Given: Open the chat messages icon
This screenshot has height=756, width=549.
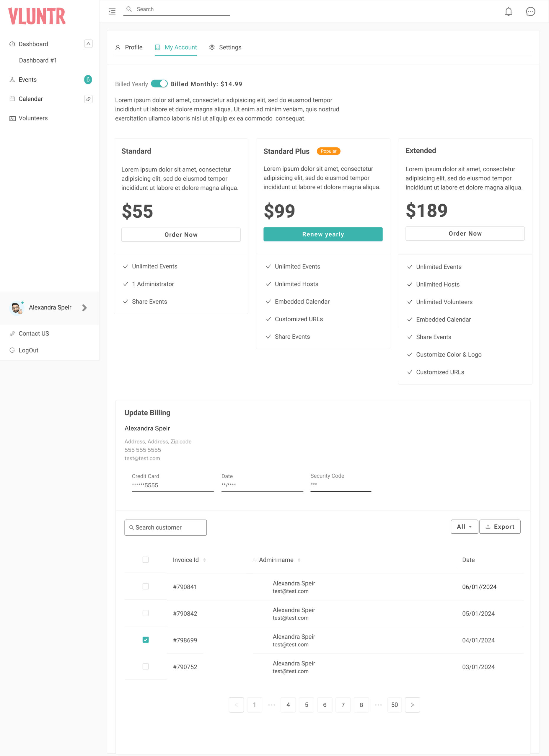Looking at the screenshot, I should [x=530, y=12].
